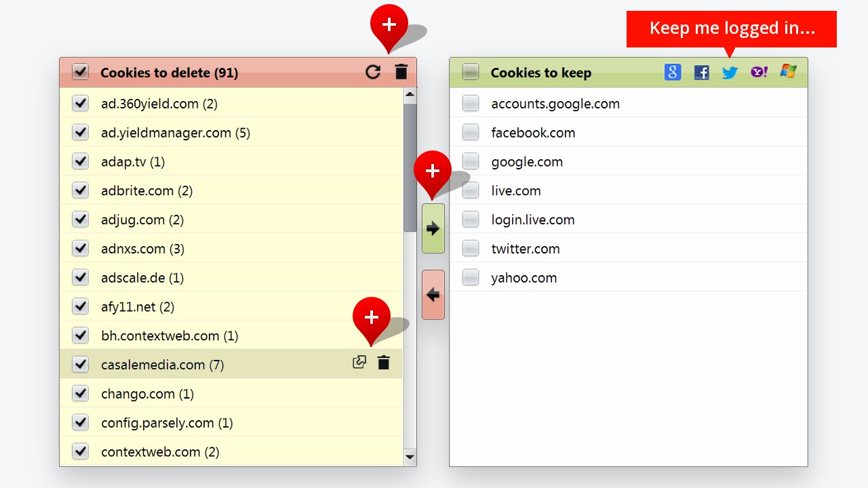Uncheck config.parsely.com checkbox
Image resolution: width=868 pixels, height=488 pixels.
click(x=81, y=423)
